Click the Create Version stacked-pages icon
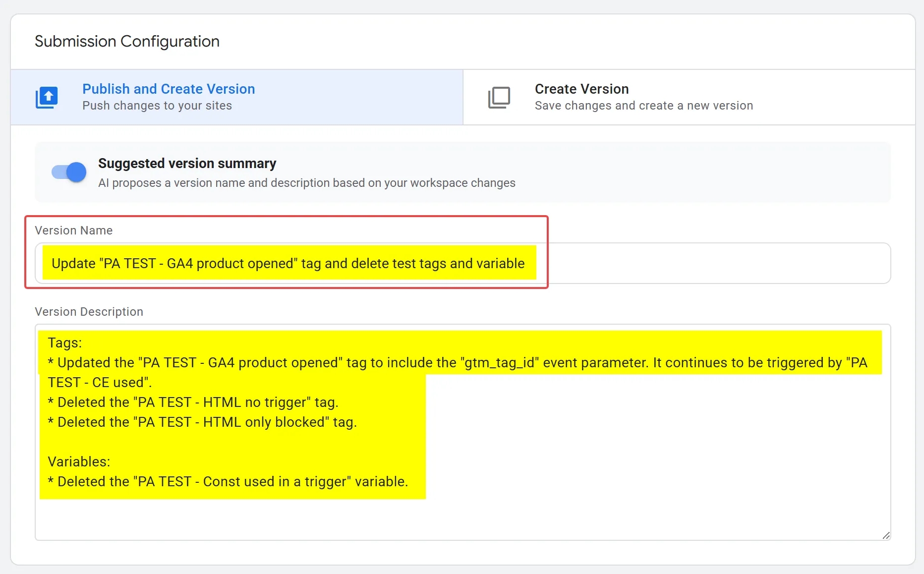The width and height of the screenshot is (924, 574). [499, 98]
